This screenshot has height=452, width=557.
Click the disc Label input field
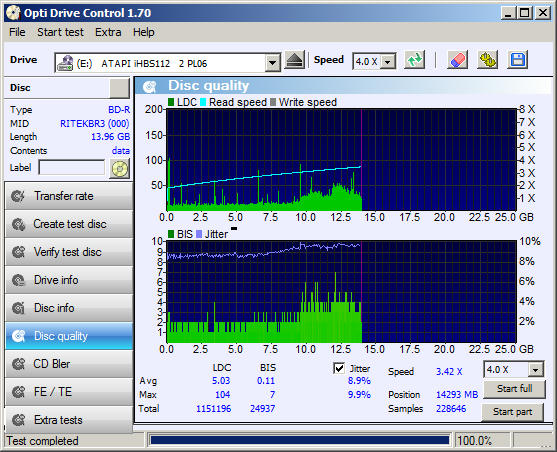pos(72,167)
